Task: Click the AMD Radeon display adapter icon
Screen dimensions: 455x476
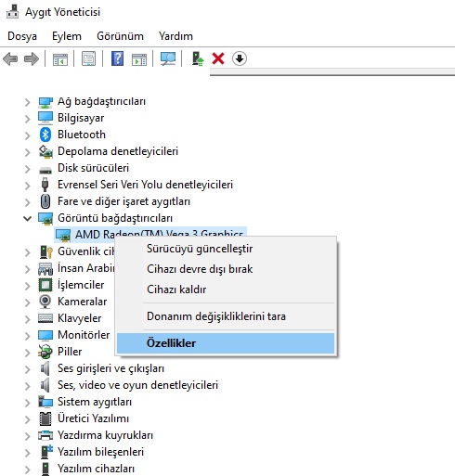Action: 62,236
